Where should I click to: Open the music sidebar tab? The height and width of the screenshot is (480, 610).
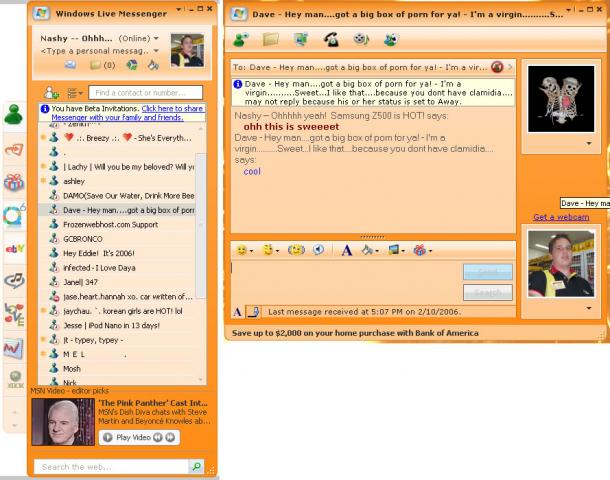coord(14,280)
